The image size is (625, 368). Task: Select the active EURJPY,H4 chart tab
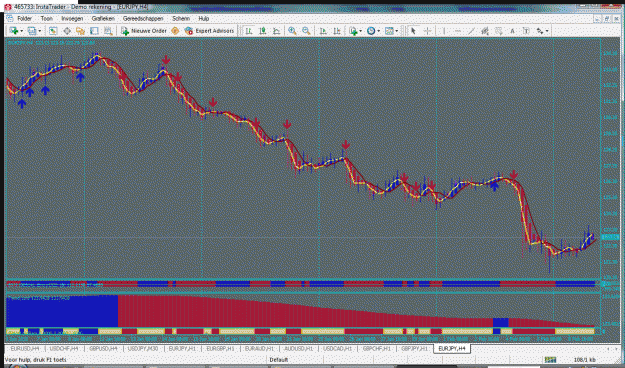452,348
